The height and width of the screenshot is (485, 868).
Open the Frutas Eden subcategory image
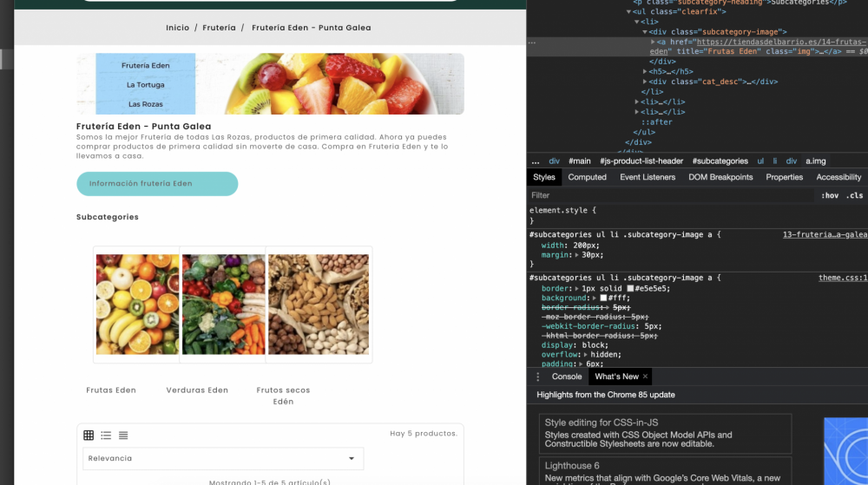pos(137,305)
